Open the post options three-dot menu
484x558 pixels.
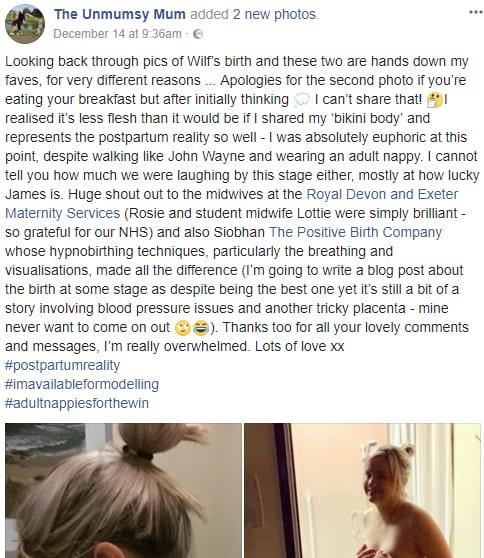pos(475,12)
